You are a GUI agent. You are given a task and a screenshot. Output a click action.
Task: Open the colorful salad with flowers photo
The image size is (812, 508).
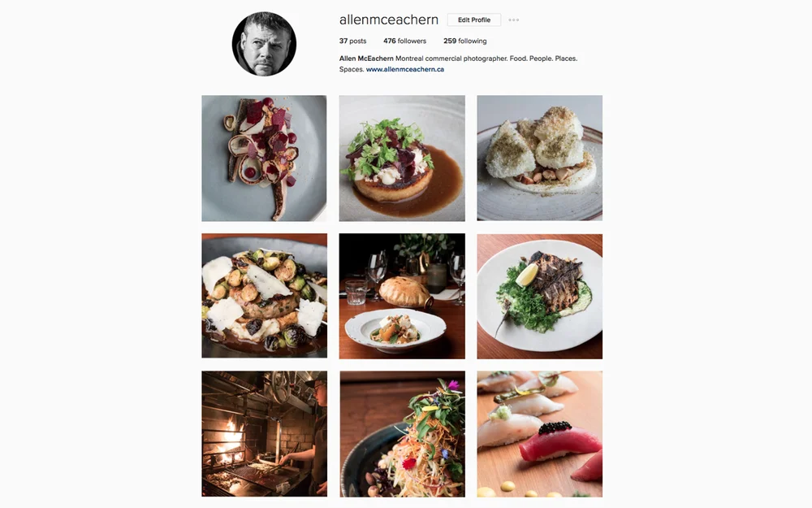coord(402,434)
